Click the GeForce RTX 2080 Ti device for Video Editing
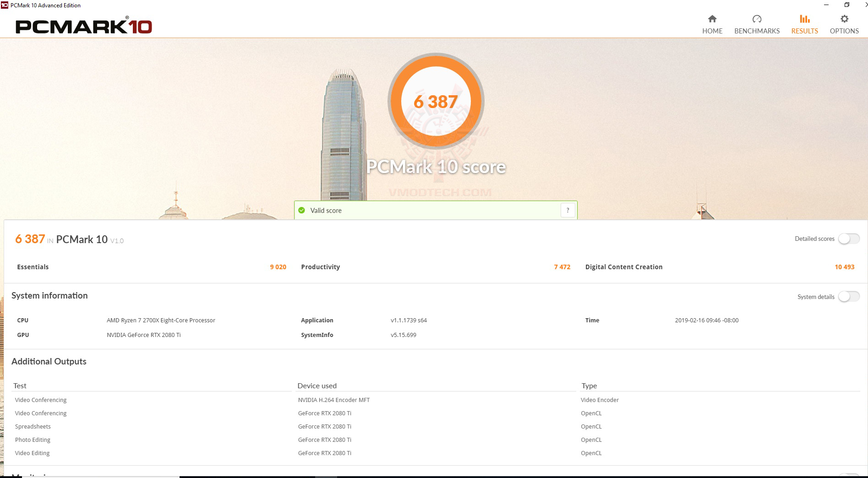 pos(324,453)
